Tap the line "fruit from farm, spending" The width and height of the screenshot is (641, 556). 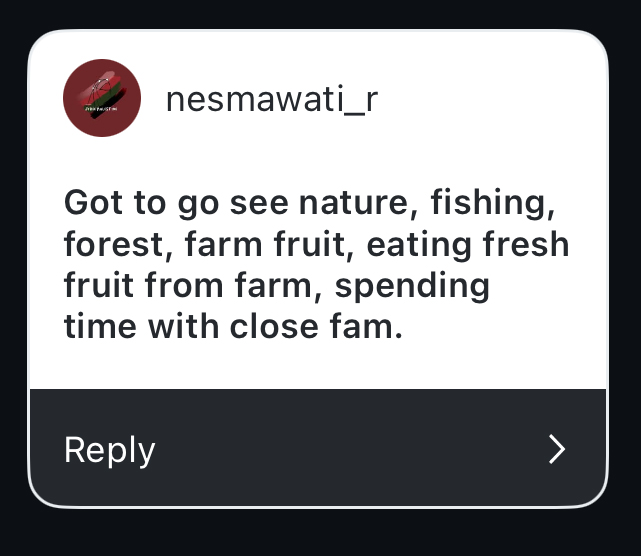276,285
